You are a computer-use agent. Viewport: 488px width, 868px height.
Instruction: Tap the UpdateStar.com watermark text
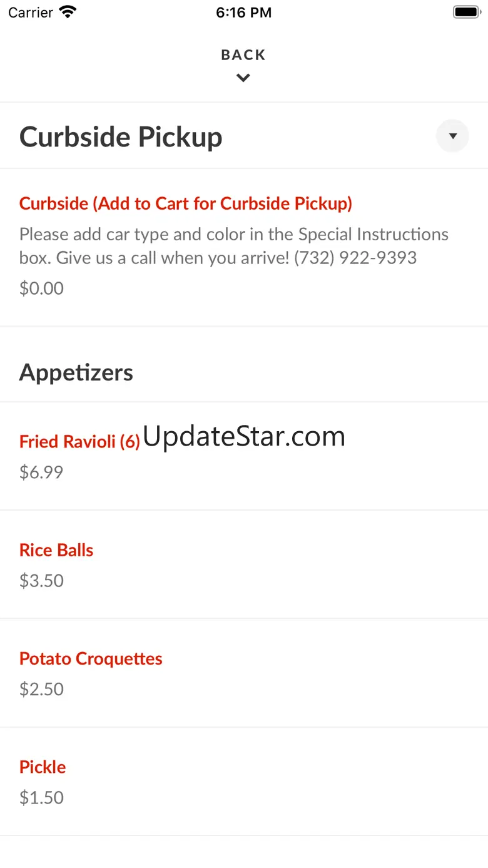[244, 436]
